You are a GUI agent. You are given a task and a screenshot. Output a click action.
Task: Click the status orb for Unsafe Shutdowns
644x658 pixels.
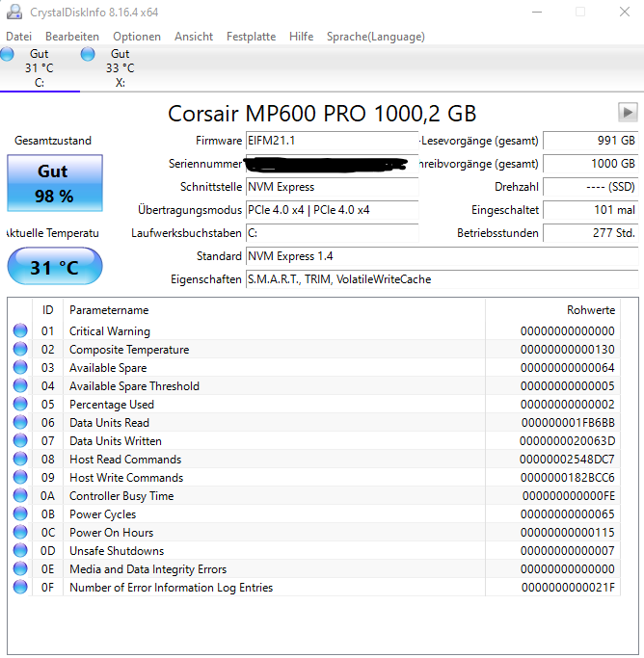[x=20, y=550]
